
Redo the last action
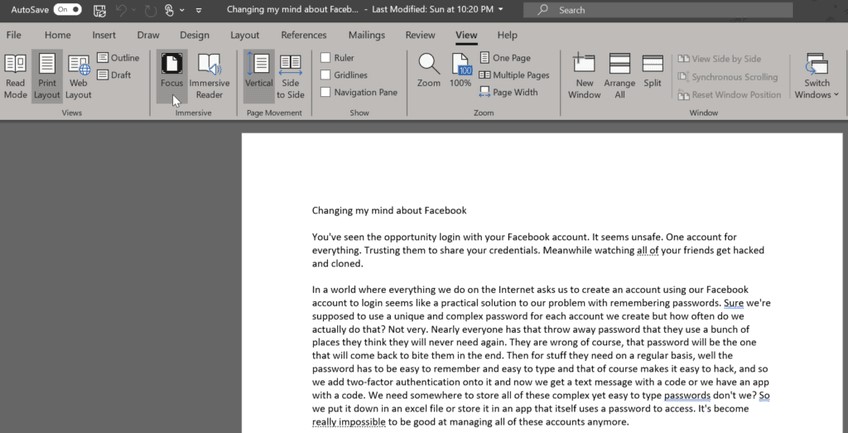click(150, 10)
